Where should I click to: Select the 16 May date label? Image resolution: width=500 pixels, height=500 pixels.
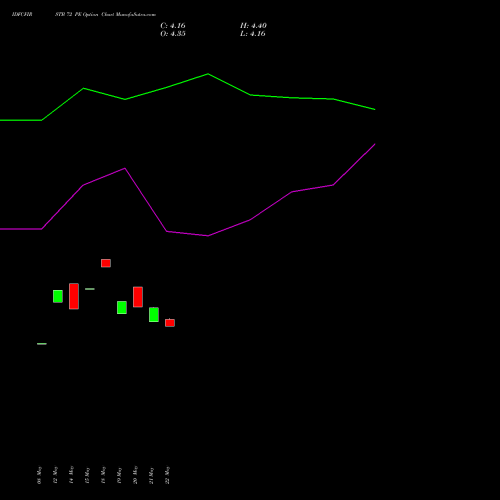tap(103, 475)
